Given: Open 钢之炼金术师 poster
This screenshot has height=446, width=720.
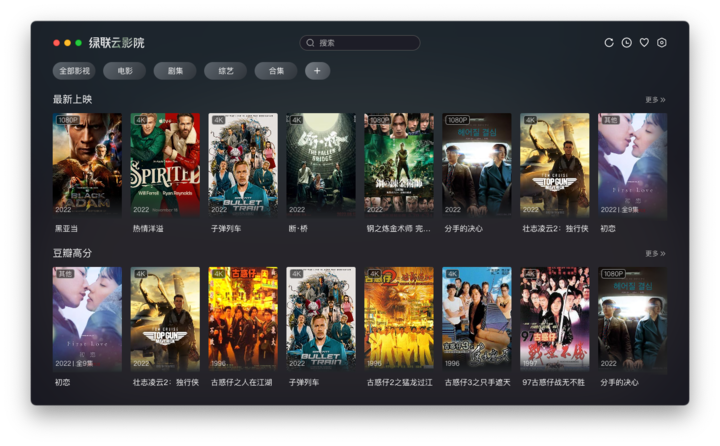Looking at the screenshot, I should click(x=399, y=165).
